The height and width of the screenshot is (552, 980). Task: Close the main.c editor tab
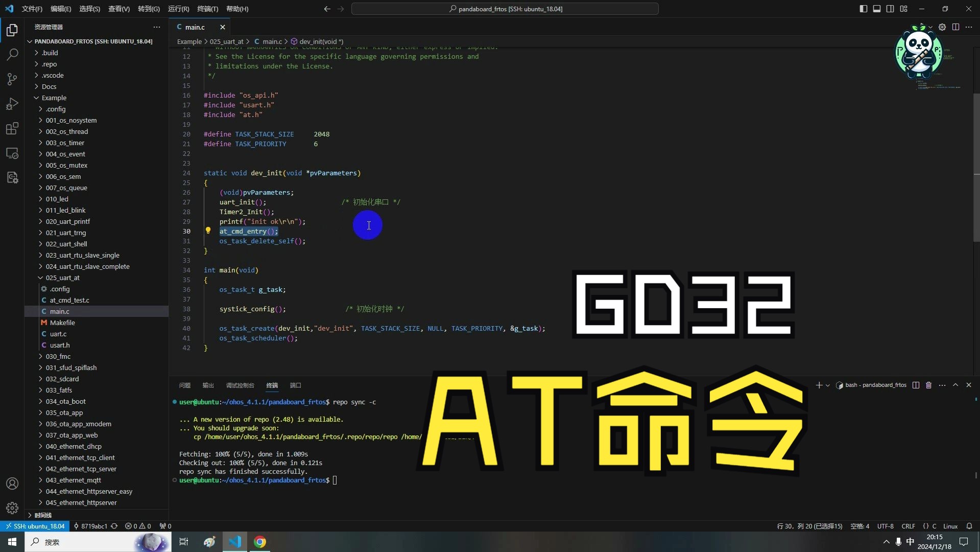click(222, 27)
